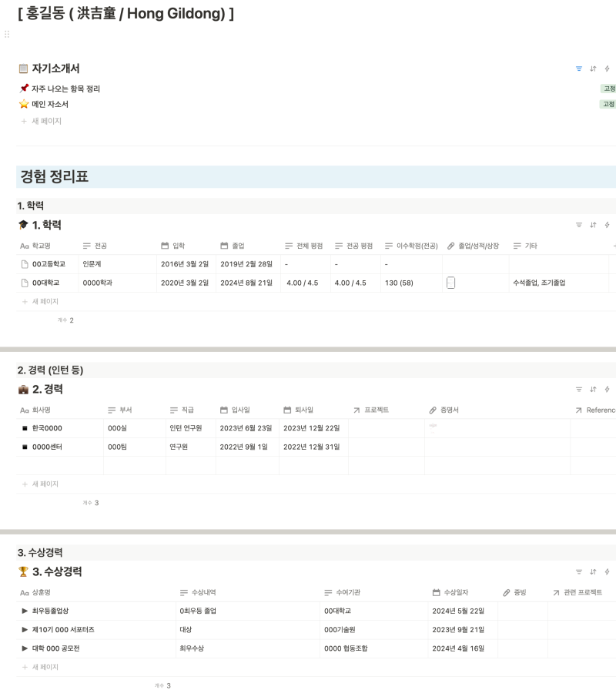Image resolution: width=616 pixels, height=690 pixels.
Task: Open the 수상내역 column header menu
Action: coord(198,593)
